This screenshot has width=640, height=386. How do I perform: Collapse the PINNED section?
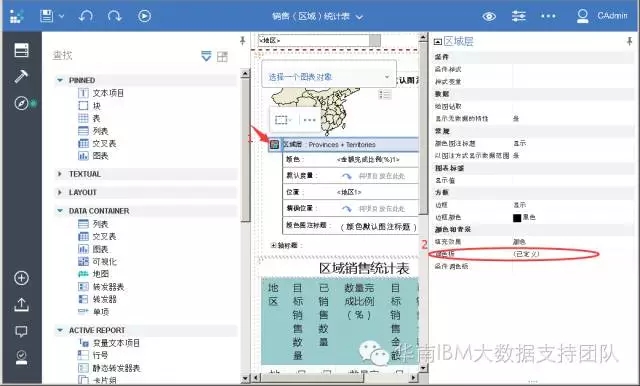pyautogui.click(x=60, y=80)
